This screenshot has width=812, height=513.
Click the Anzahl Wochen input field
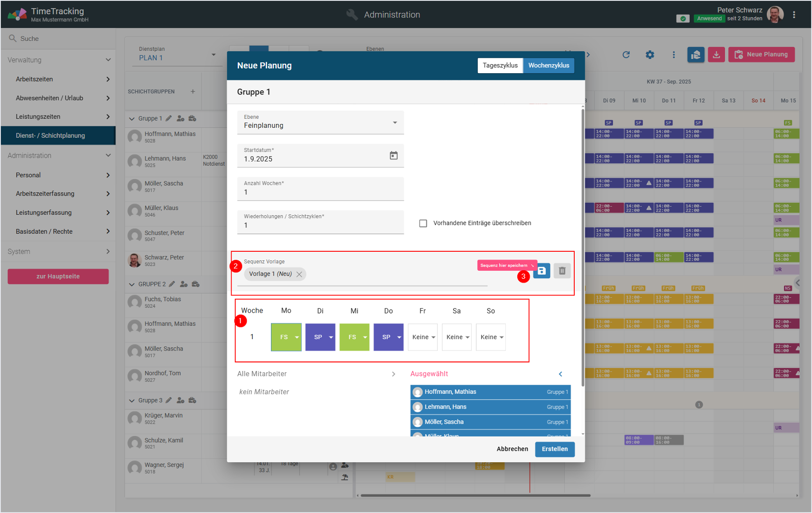320,192
